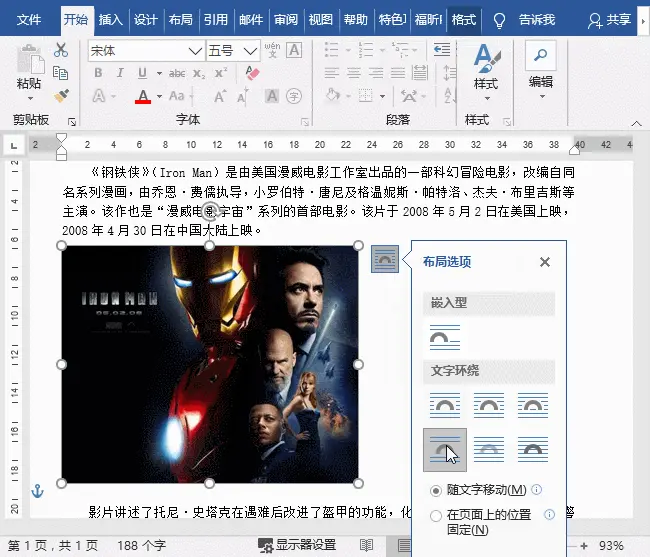The image size is (650, 557).
Task: Click the 共享 Share button
Action: (x=610, y=19)
